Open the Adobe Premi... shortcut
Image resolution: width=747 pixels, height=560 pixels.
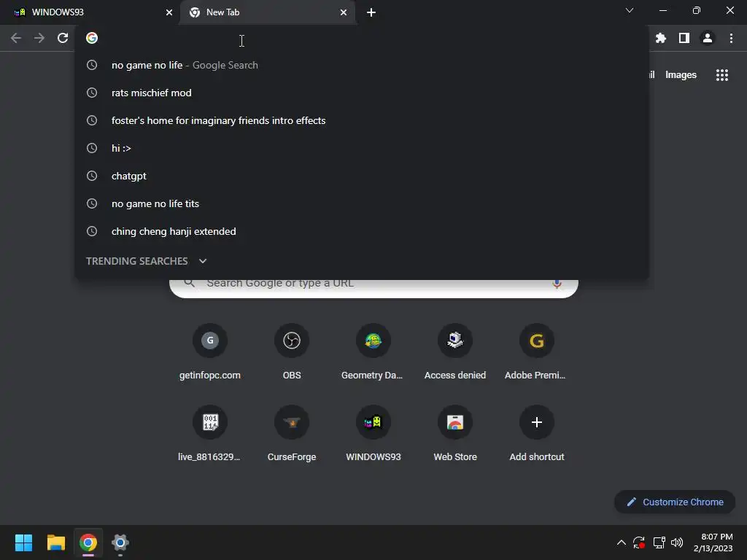tap(536, 352)
